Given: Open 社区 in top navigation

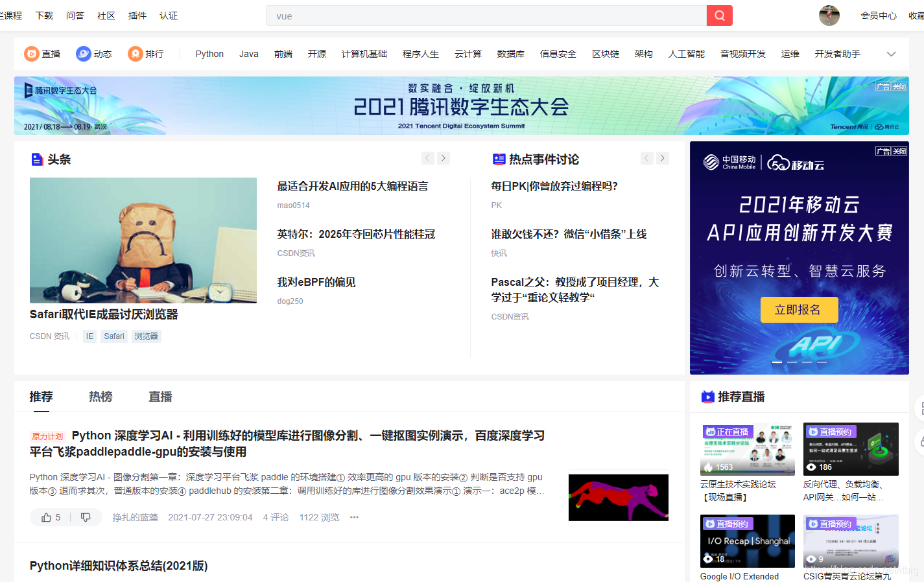Looking at the screenshot, I should (x=106, y=16).
